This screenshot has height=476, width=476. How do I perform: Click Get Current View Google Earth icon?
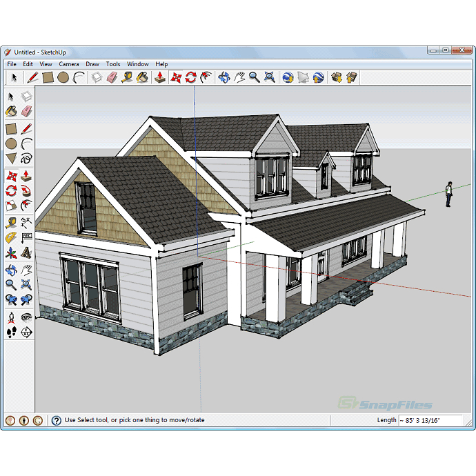tap(288, 77)
